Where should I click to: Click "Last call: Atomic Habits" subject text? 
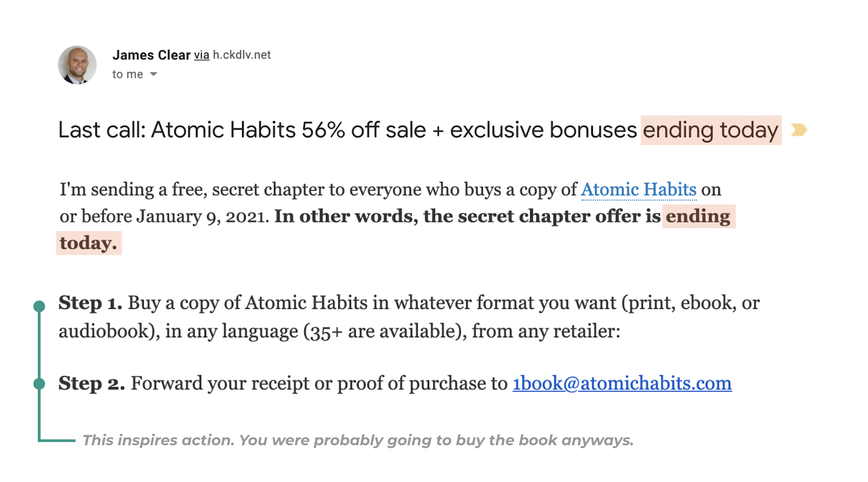(x=177, y=130)
